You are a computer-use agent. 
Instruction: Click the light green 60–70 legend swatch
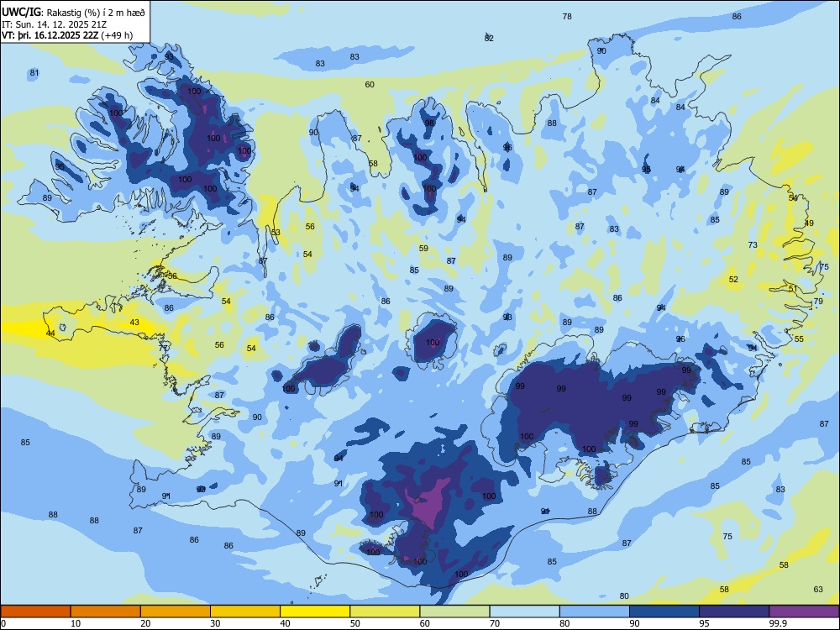click(x=454, y=612)
